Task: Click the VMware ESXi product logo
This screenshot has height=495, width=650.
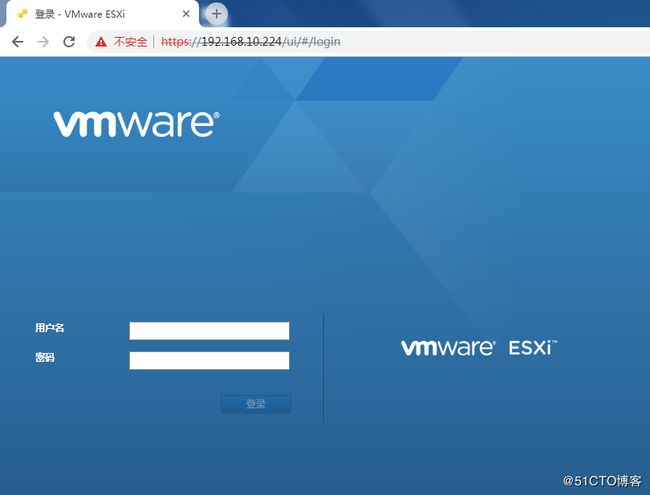Action: click(x=479, y=348)
